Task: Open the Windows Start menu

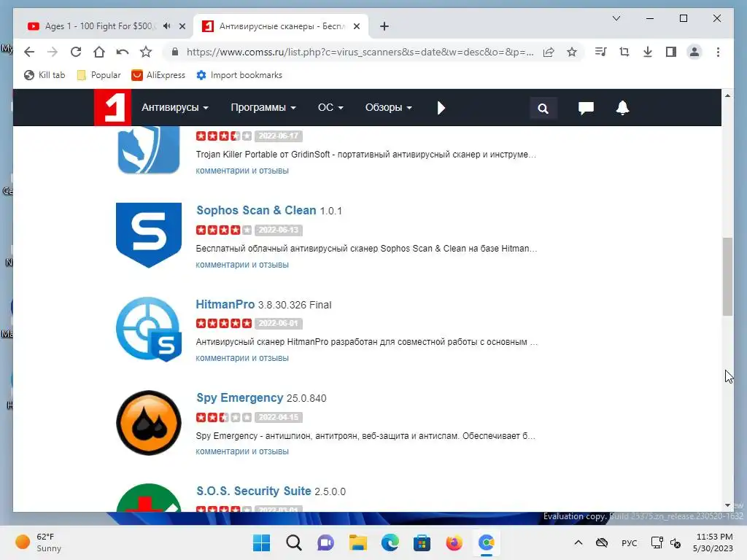Action: tap(262, 542)
